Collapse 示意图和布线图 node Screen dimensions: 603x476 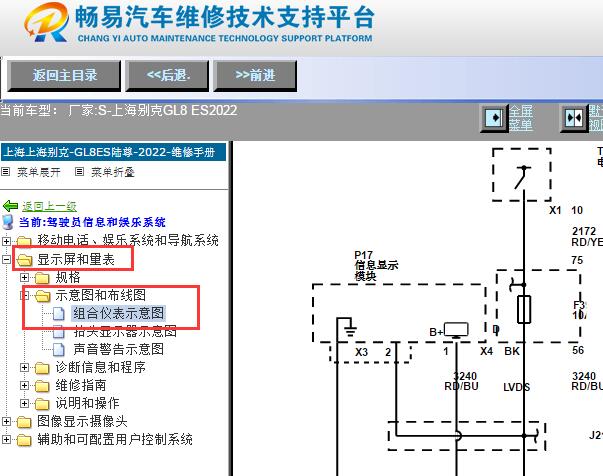(24, 295)
